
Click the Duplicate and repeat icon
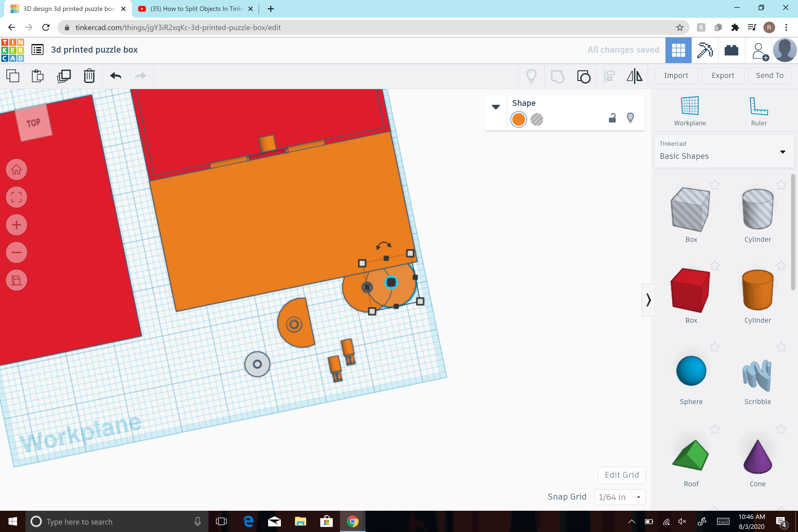point(64,76)
